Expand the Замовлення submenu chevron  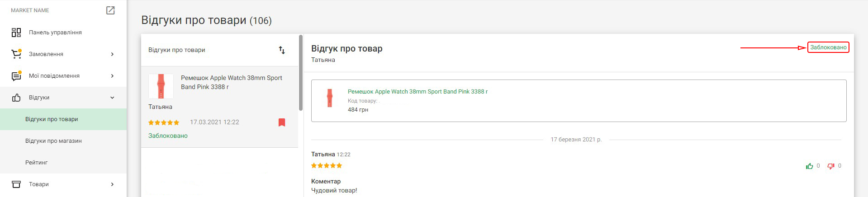[x=112, y=54]
